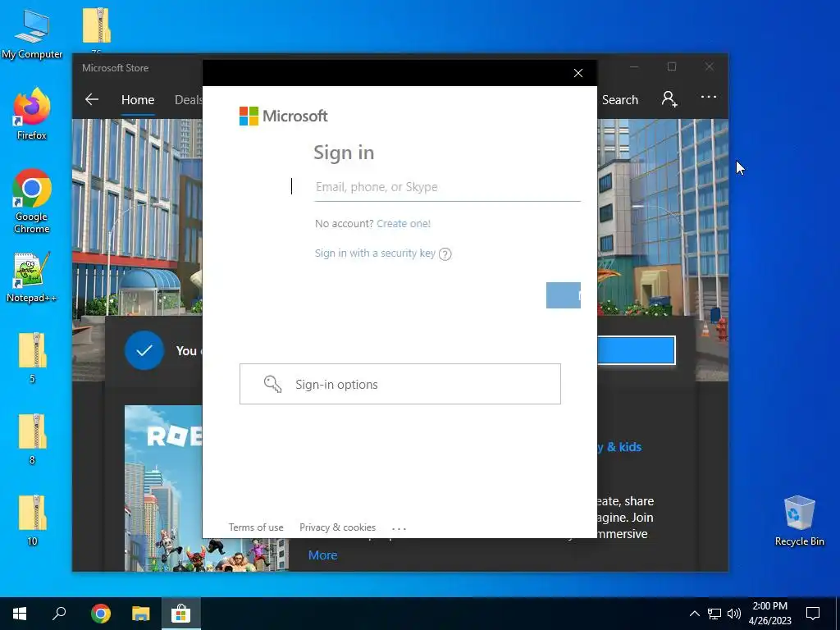Open Privacy & cookies link
840x630 pixels.
tap(337, 527)
